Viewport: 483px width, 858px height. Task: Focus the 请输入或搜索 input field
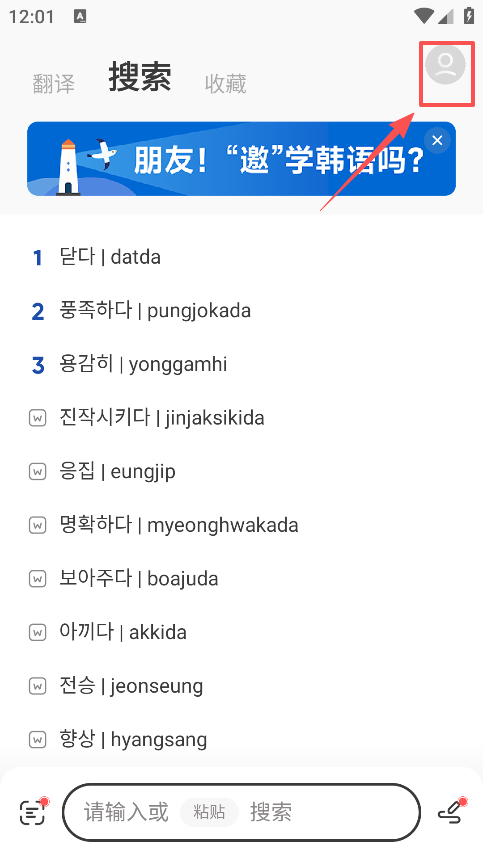[x=241, y=812]
